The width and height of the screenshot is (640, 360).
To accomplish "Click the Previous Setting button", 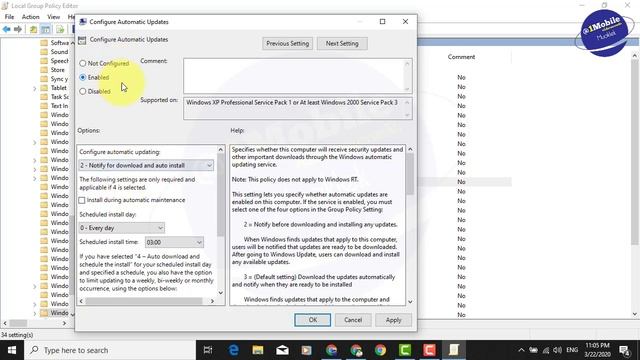I will (287, 43).
